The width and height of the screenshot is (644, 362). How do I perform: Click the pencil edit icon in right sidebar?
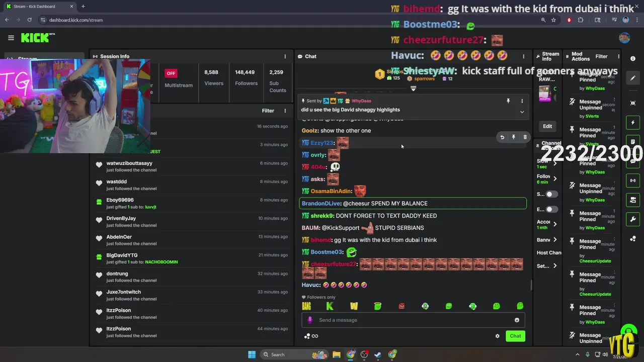[633, 78]
